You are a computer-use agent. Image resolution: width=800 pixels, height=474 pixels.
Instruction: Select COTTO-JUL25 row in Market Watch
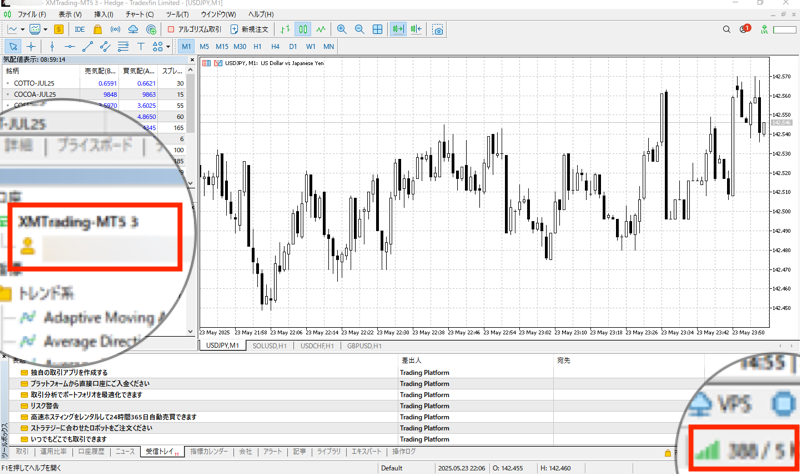(x=94, y=83)
